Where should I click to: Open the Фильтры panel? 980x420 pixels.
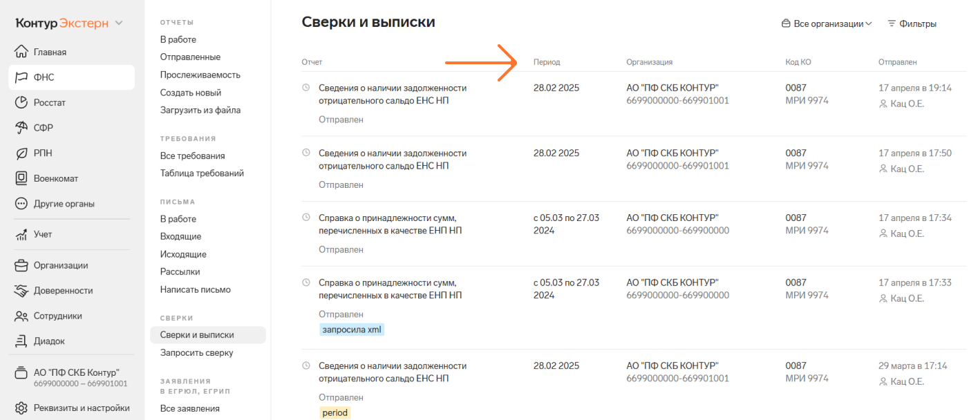point(912,23)
